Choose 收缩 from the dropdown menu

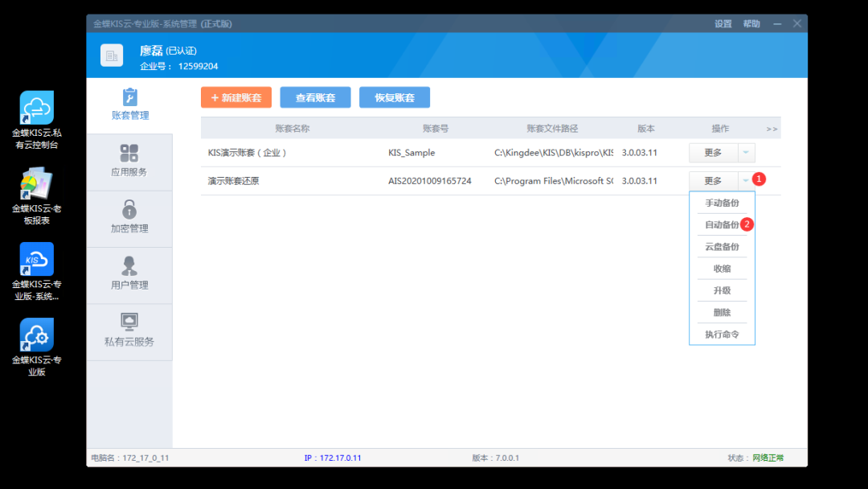722,269
